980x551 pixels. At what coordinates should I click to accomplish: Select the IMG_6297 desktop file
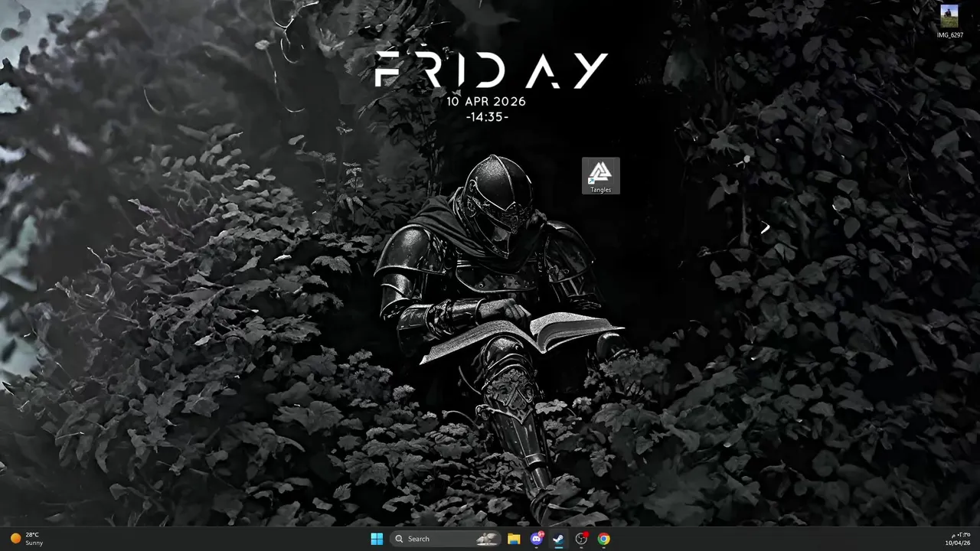pos(949,21)
